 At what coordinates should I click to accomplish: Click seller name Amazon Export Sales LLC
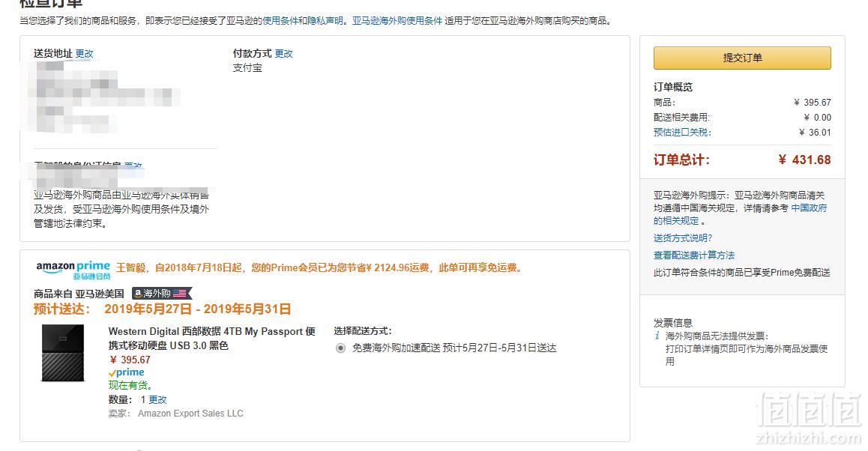coord(190,414)
